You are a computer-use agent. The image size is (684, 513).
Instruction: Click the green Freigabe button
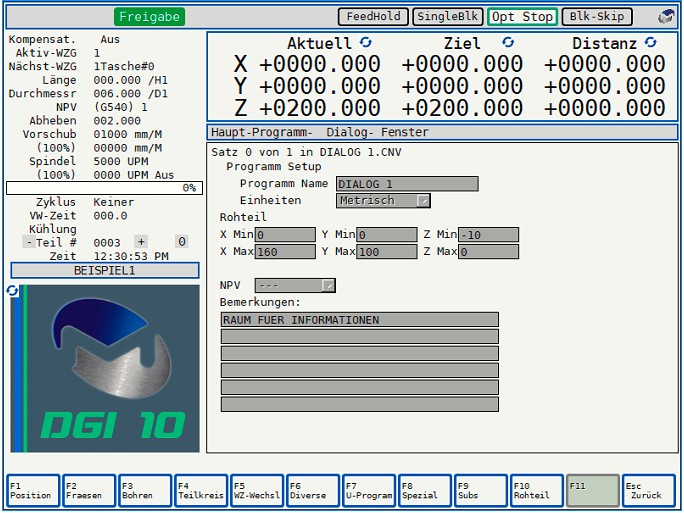tap(149, 17)
